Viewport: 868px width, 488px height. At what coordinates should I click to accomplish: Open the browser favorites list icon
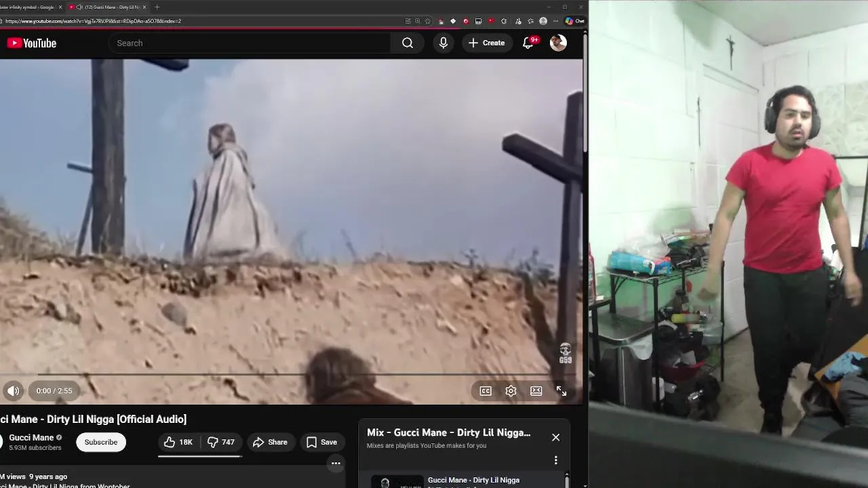click(x=530, y=21)
